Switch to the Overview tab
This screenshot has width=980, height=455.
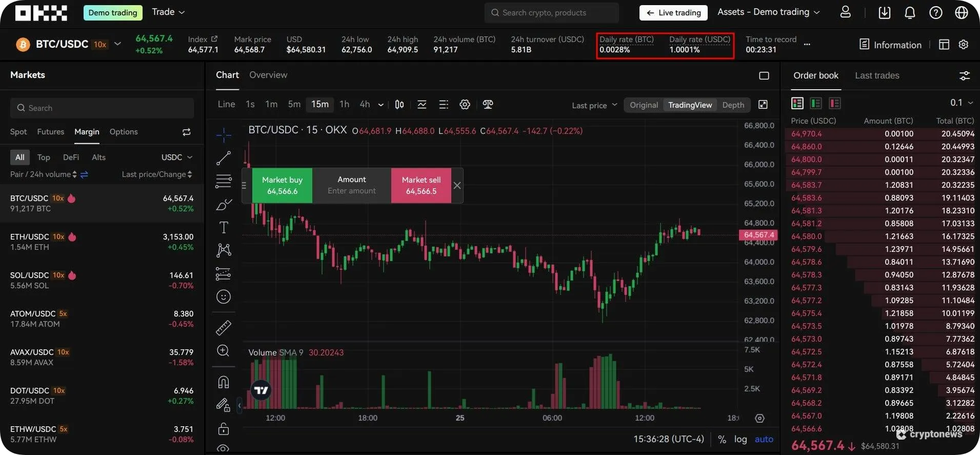point(268,75)
